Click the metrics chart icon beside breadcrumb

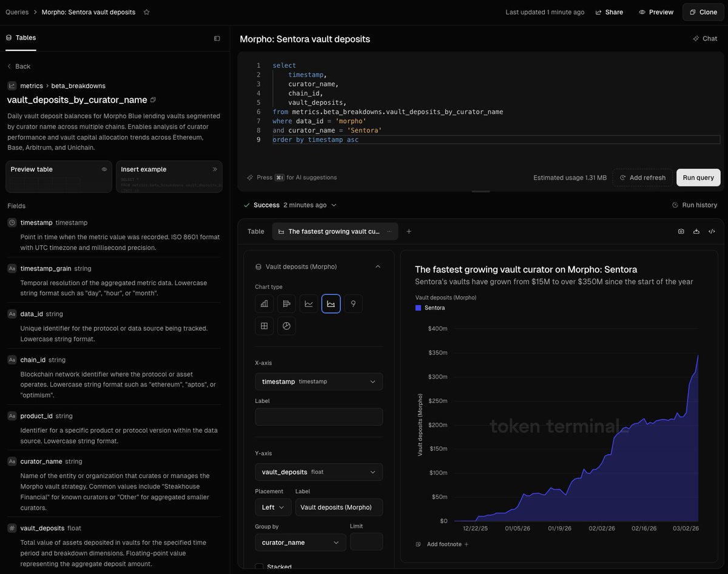[x=12, y=86]
